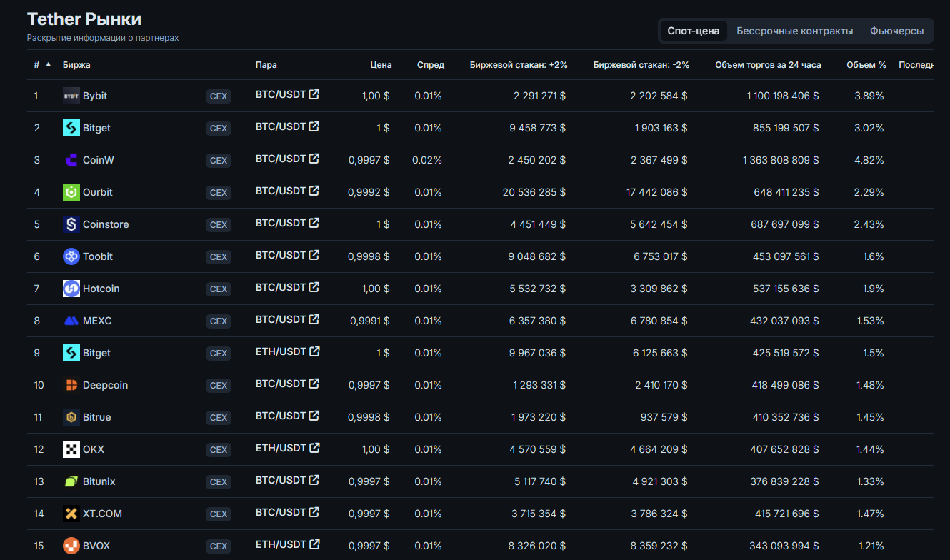Open the external link icon in Toobit row
The image size is (950, 560).
pos(314,255)
